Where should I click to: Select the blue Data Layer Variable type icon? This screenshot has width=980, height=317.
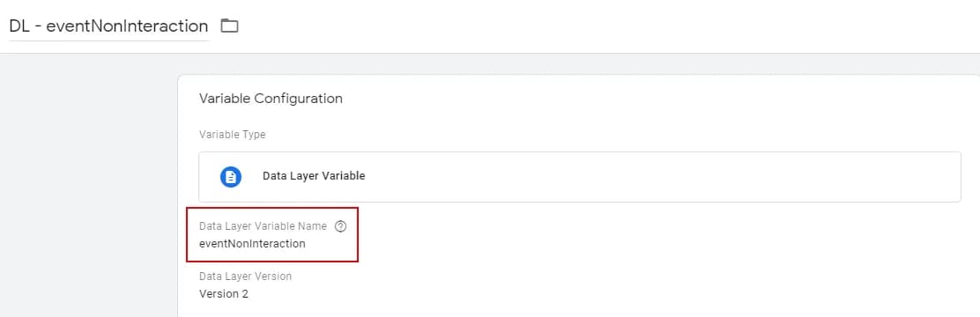click(x=231, y=177)
